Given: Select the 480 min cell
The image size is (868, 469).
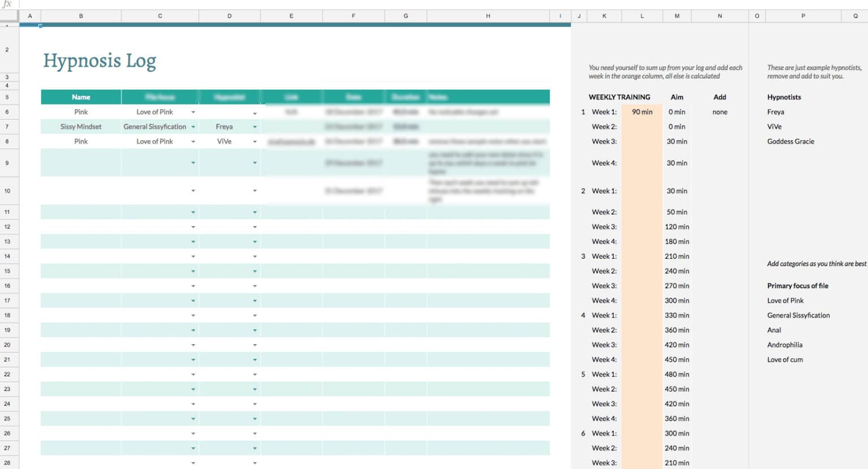Looking at the screenshot, I should pyautogui.click(x=676, y=374).
